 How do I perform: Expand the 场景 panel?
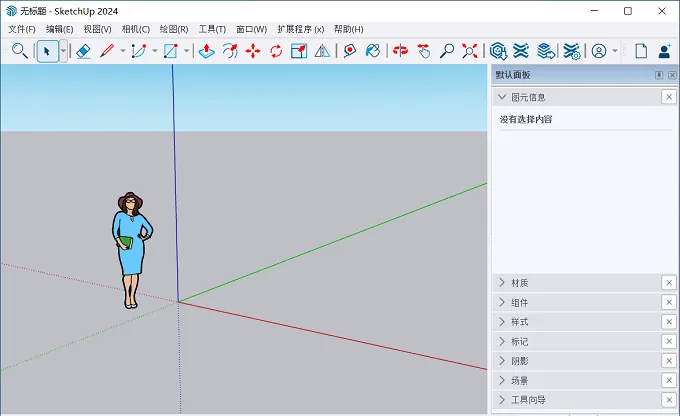click(502, 380)
